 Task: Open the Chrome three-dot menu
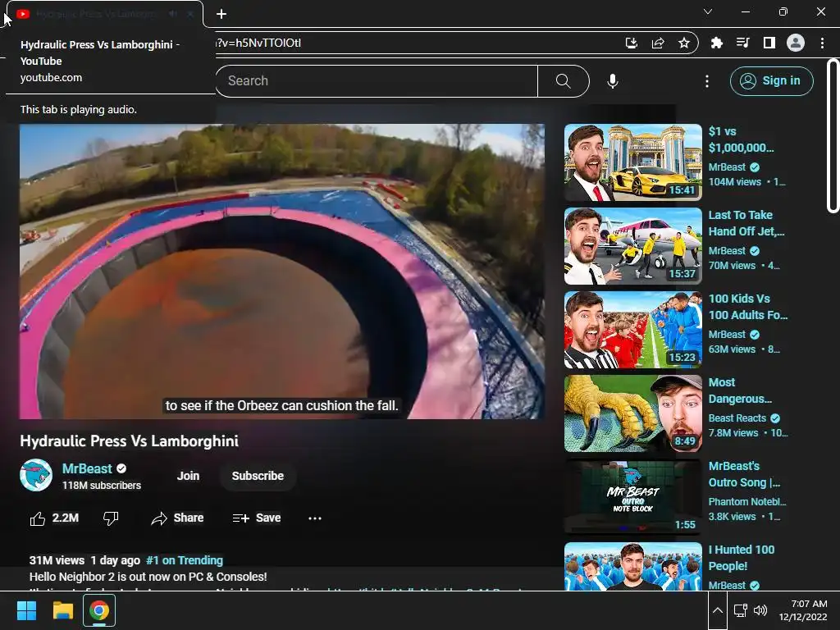tap(822, 43)
